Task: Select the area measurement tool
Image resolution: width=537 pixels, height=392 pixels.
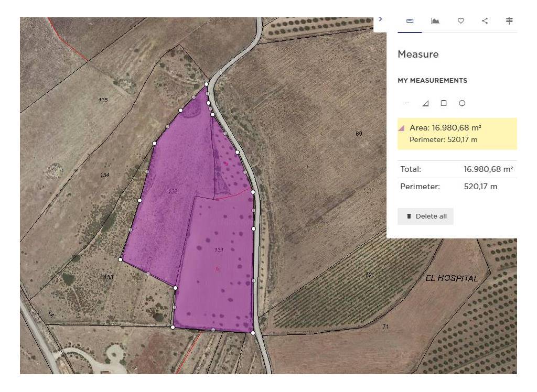Action: pyautogui.click(x=425, y=103)
